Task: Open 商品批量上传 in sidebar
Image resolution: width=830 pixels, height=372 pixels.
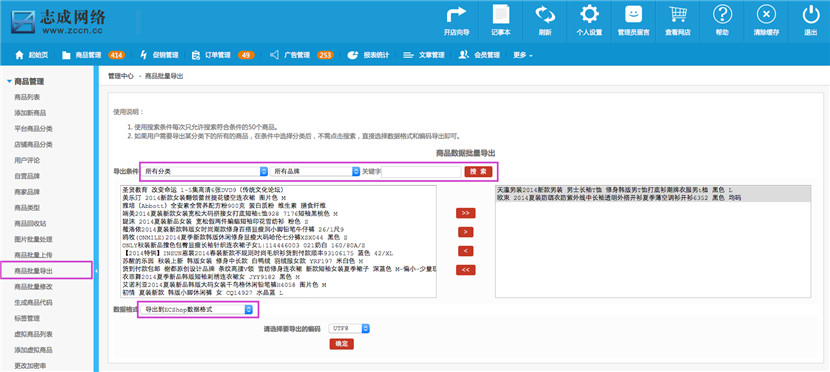Action: coord(33,255)
